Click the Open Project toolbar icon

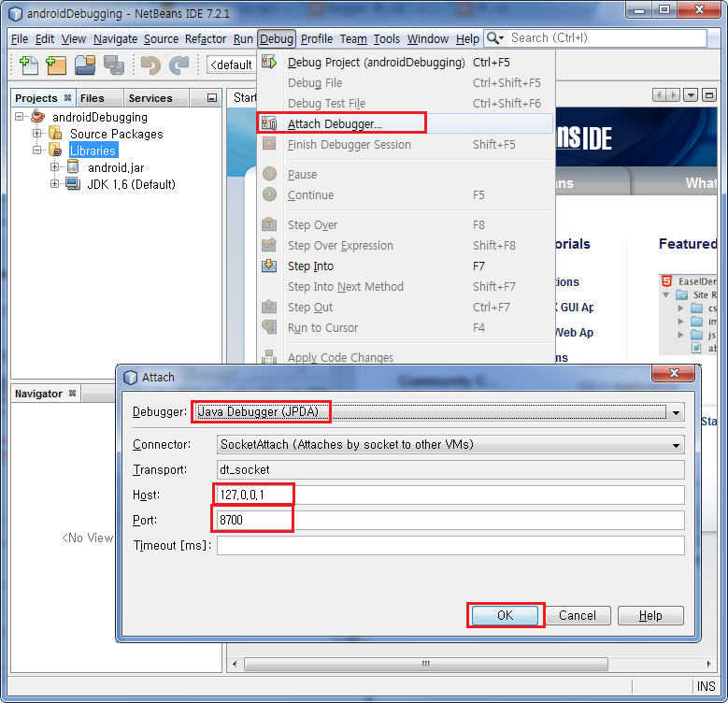click(85, 65)
